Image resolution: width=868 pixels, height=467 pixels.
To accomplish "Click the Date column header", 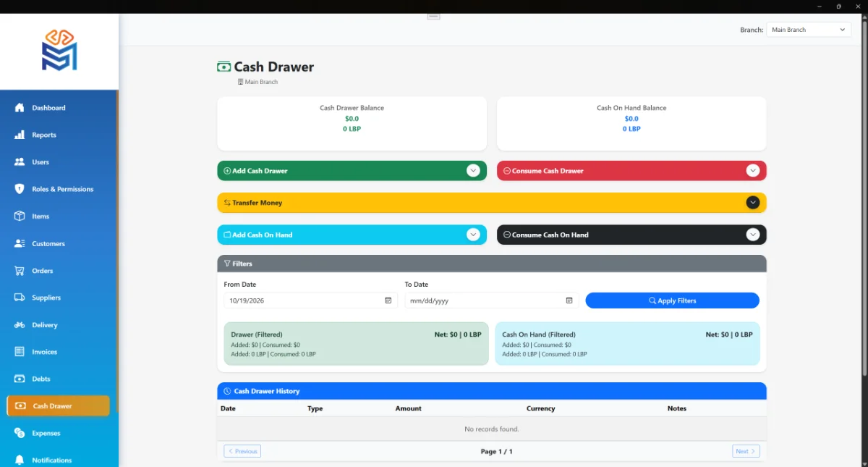I will pos(228,408).
